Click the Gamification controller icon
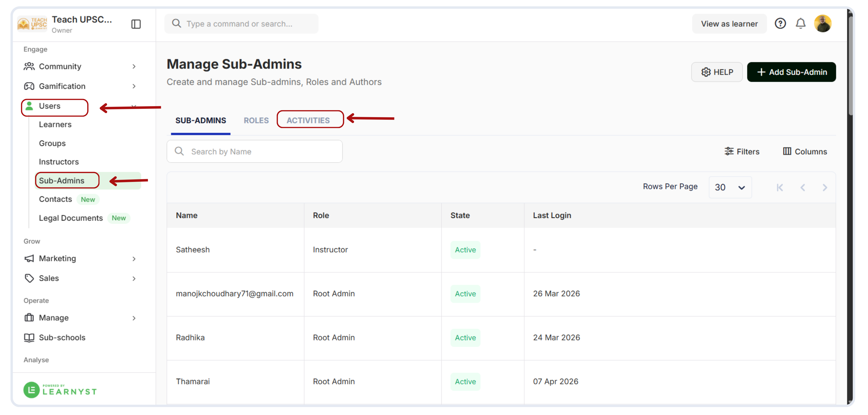This screenshot has width=868, height=415. point(29,86)
